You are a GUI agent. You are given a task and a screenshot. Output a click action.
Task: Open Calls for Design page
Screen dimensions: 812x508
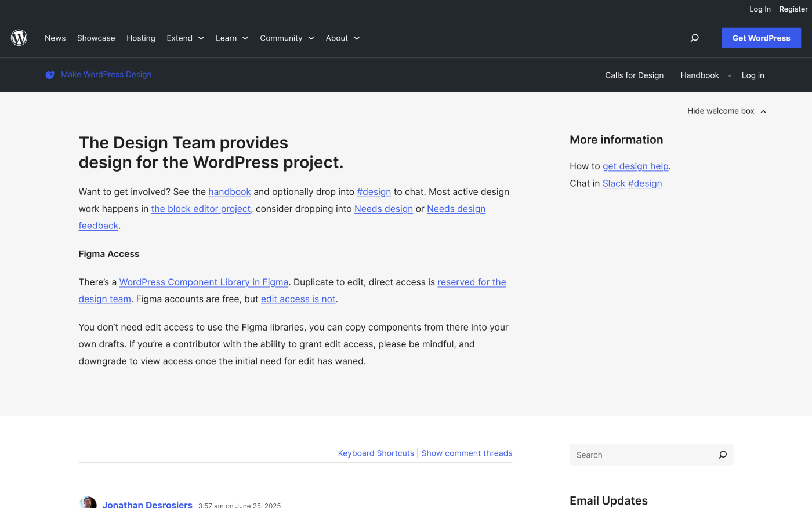pos(634,75)
